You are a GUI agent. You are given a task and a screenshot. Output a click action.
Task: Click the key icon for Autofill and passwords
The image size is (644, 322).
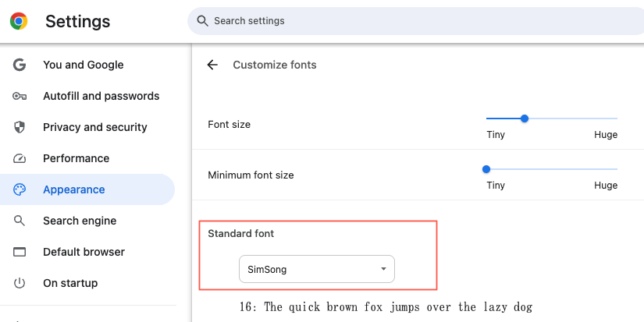(x=20, y=96)
